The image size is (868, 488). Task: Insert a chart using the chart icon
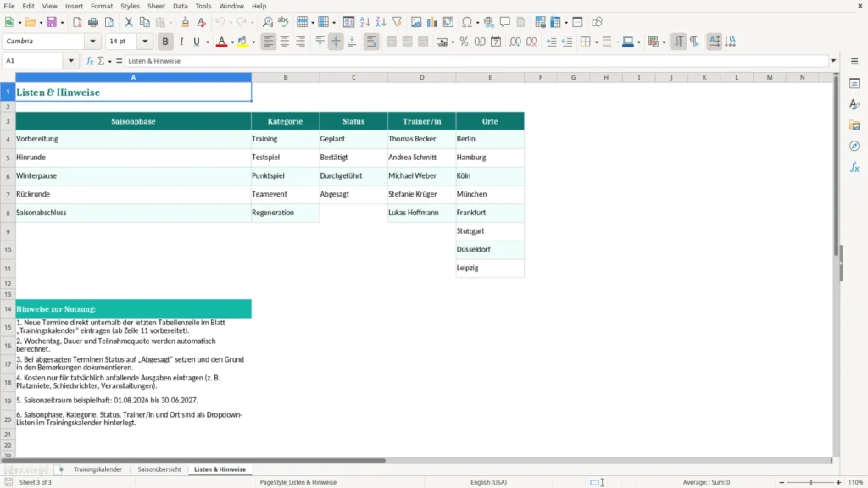(x=431, y=22)
